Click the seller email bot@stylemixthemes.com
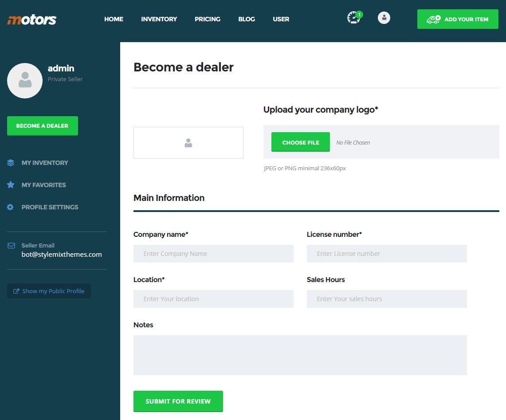The image size is (506, 420). coord(62,255)
